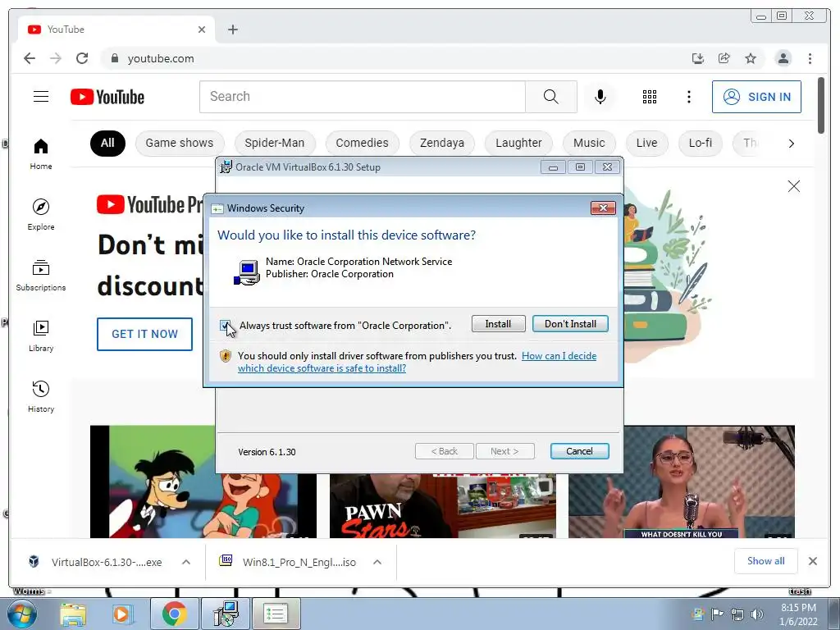Select the Spider-Man chip
Image resolution: width=840 pixels, height=630 pixels.
click(275, 143)
